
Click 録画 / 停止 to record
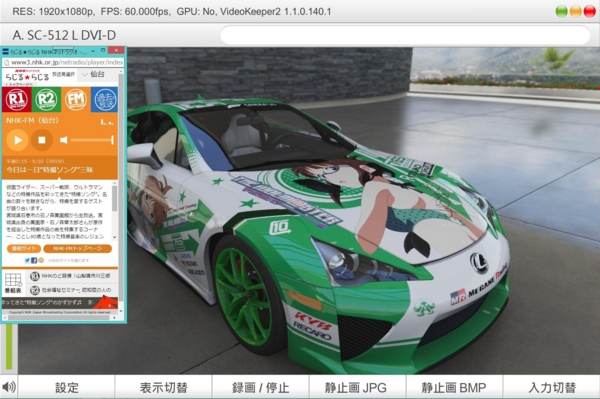point(261,388)
